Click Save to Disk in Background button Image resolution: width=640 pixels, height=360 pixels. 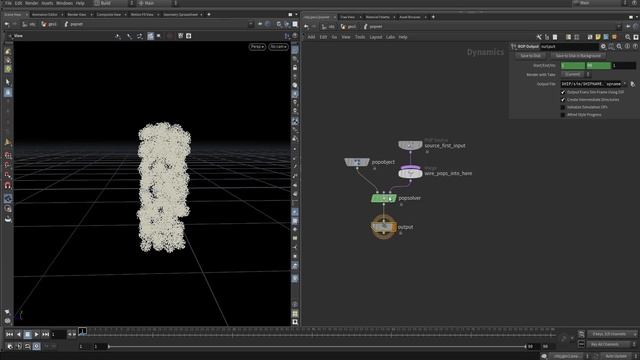578,56
